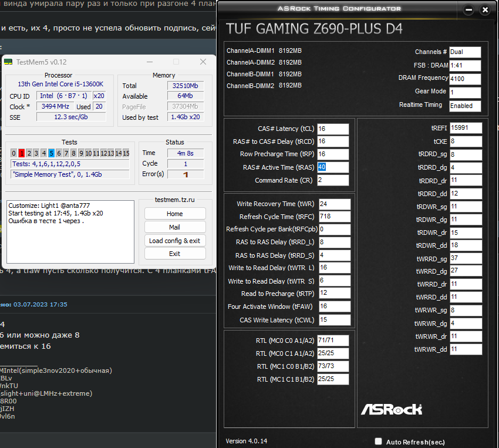Click the tWRWR_dd value field
Screen dimensions: 499x448
pyautogui.click(x=466, y=349)
